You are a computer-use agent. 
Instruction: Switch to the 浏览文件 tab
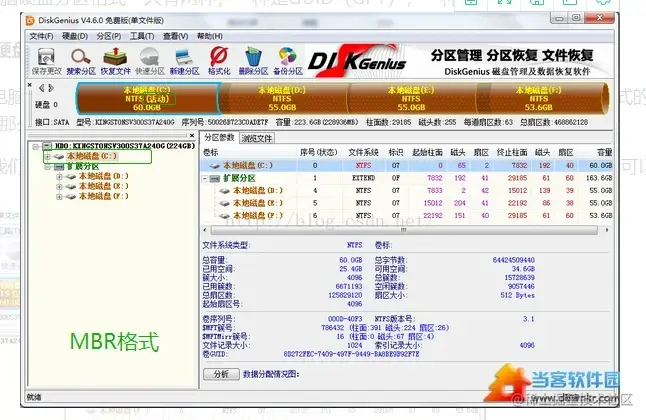pyautogui.click(x=257, y=138)
